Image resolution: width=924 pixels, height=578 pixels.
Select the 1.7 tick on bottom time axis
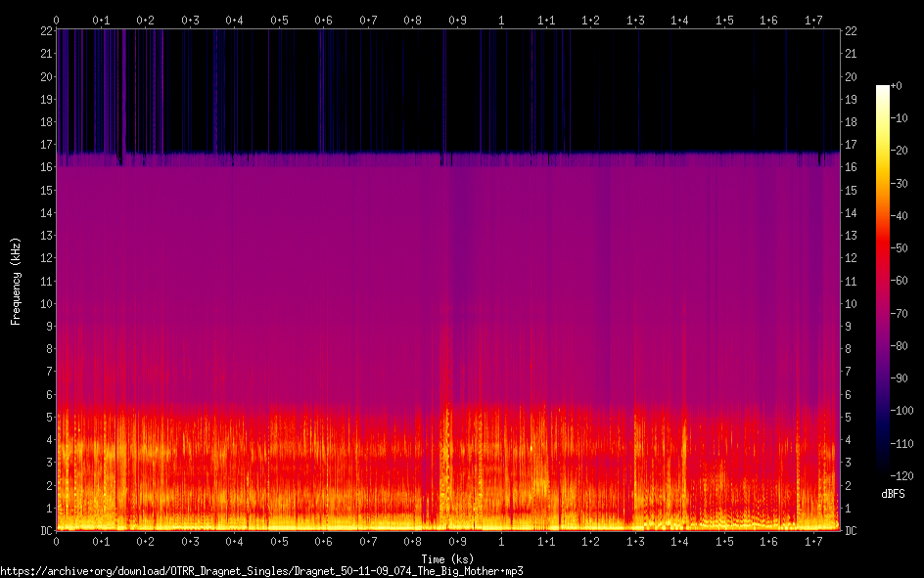[813, 542]
